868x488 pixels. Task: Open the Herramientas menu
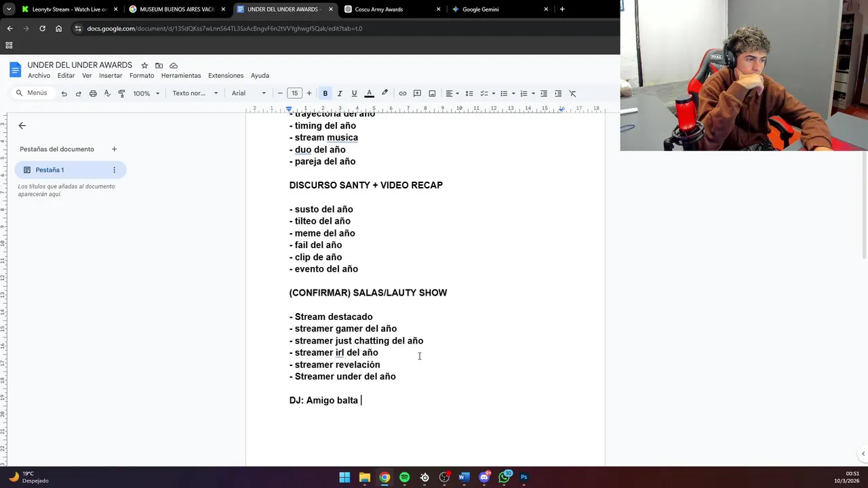click(181, 76)
